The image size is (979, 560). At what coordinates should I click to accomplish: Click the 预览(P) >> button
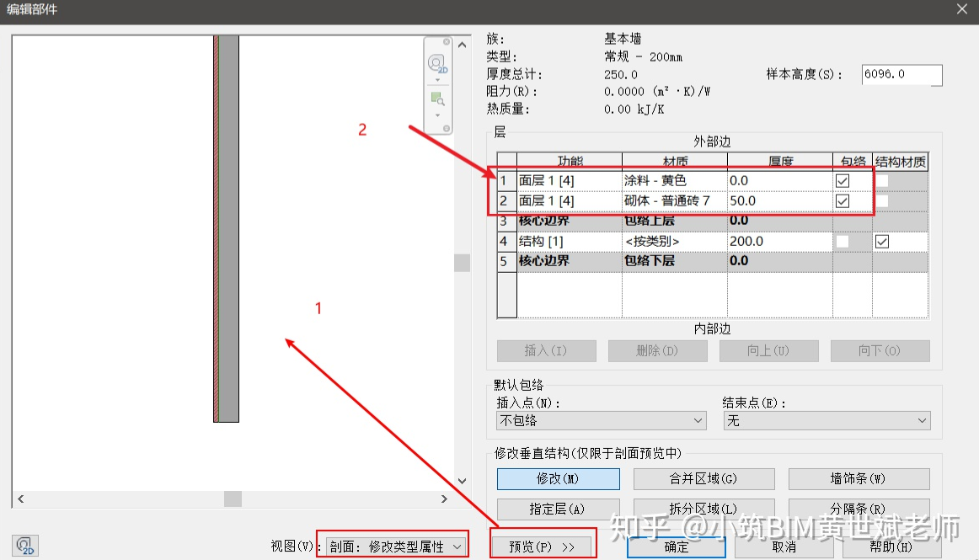542,547
